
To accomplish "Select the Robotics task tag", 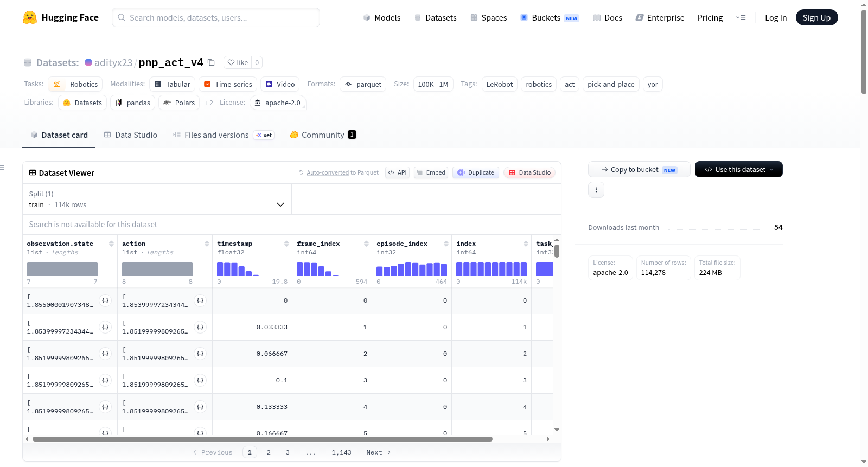I will [75, 84].
